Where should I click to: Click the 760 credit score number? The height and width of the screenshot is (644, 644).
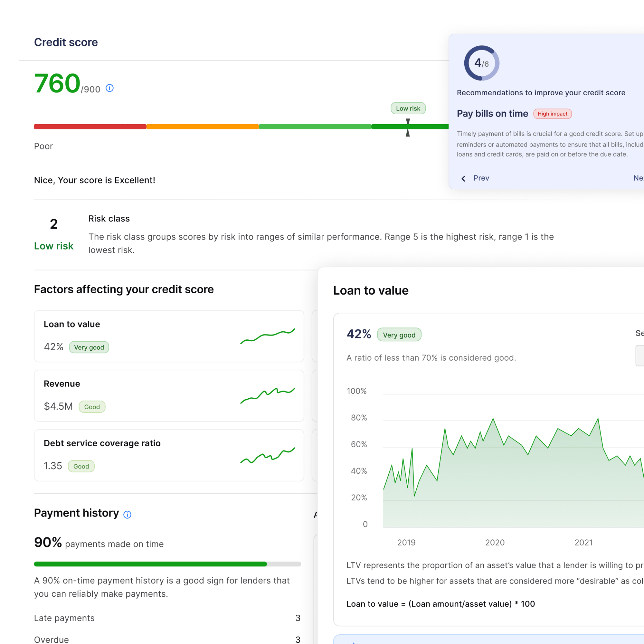pyautogui.click(x=57, y=83)
